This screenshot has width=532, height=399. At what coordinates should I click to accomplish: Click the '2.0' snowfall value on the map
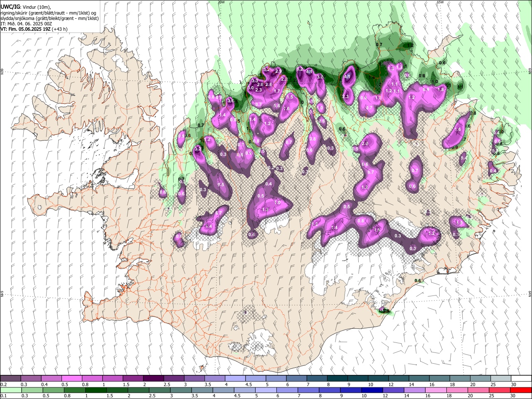[365, 143]
